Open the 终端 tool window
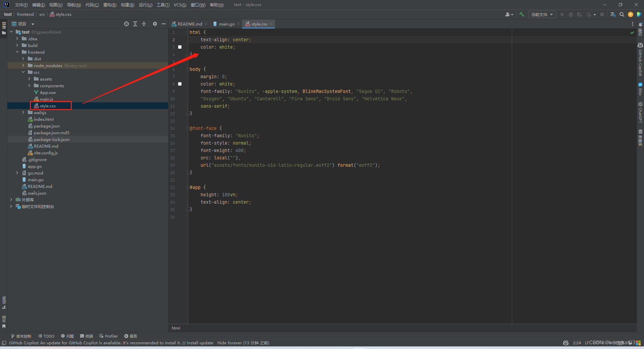644x349 pixels. 87,336
